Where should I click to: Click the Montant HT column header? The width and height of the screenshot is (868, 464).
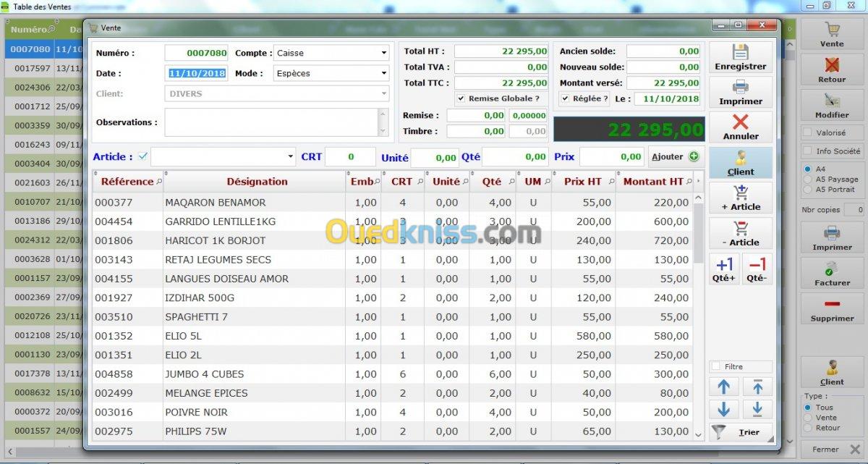coord(652,182)
